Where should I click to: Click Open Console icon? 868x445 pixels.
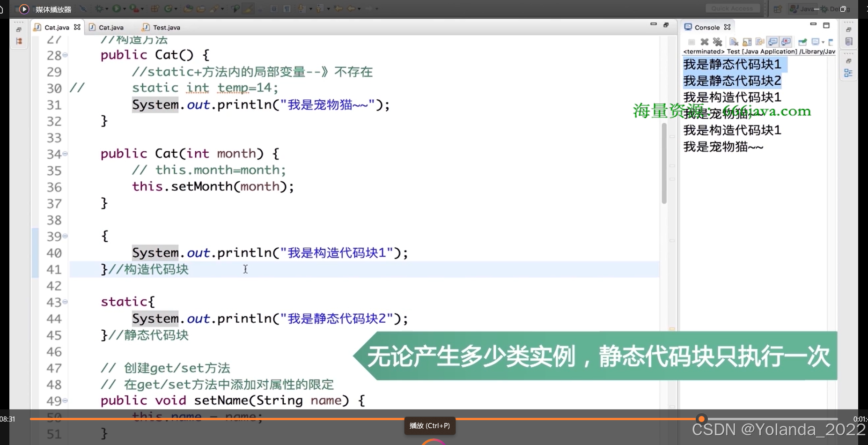[831, 42]
